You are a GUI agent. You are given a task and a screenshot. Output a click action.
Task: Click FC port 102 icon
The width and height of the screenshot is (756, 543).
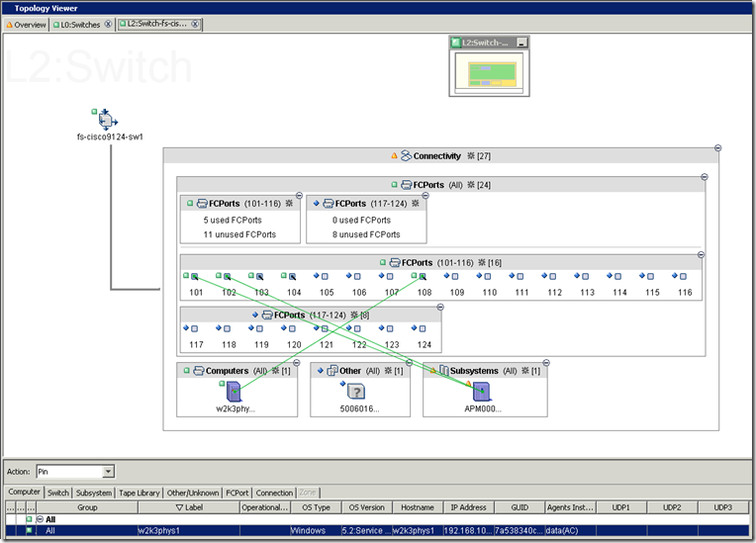[227, 277]
